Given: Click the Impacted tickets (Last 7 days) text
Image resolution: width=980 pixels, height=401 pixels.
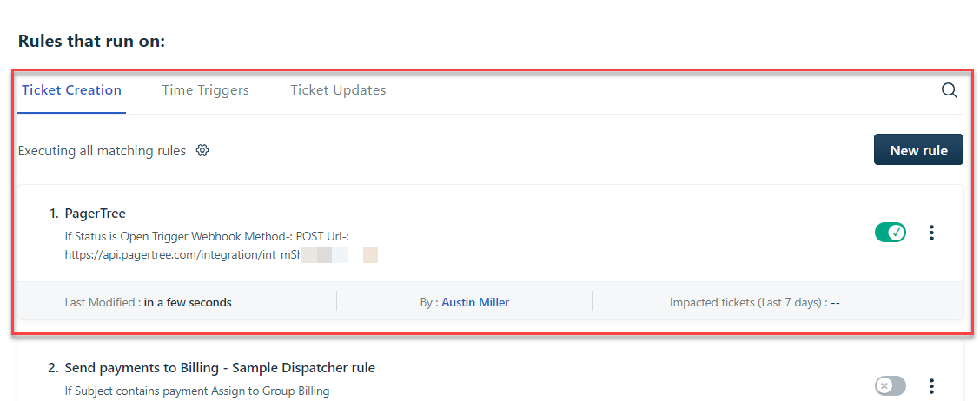Looking at the screenshot, I should pos(754,302).
